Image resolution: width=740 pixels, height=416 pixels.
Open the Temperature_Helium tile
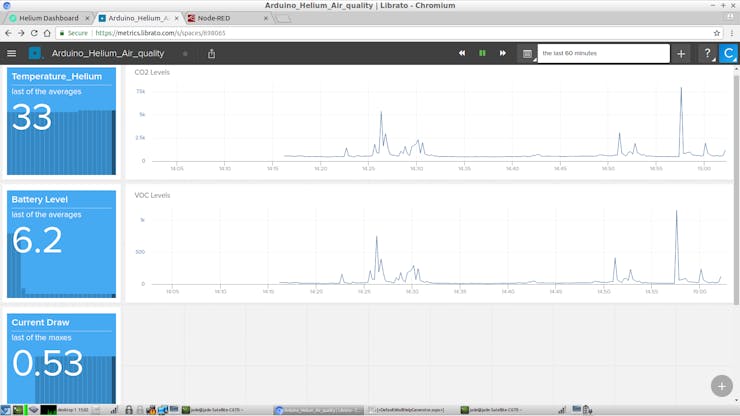pos(61,121)
